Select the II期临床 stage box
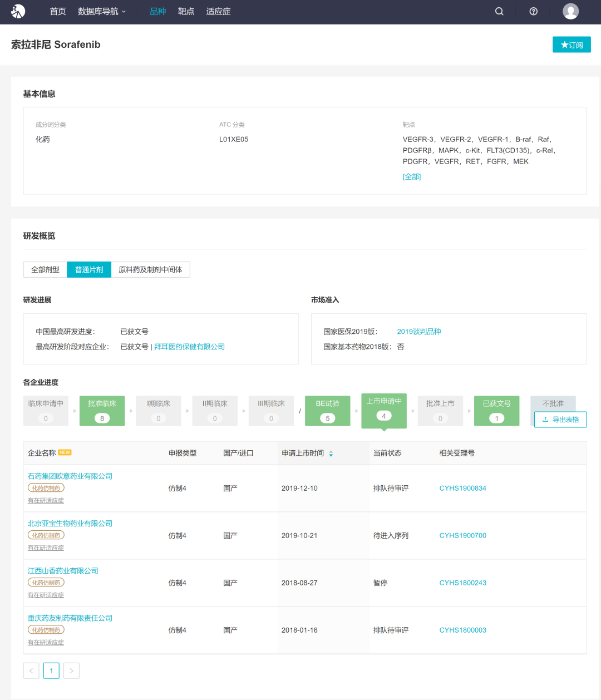This screenshot has height=700, width=601. (215, 411)
